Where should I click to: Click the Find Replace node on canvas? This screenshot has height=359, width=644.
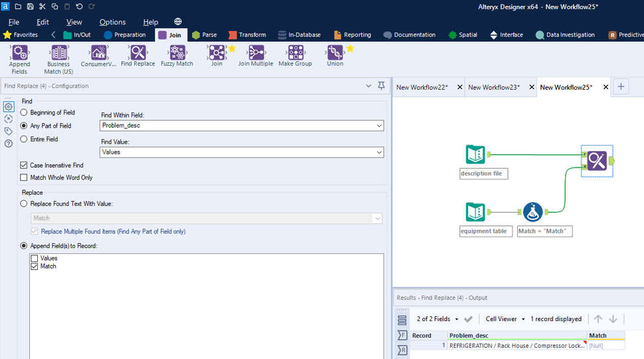tap(597, 161)
